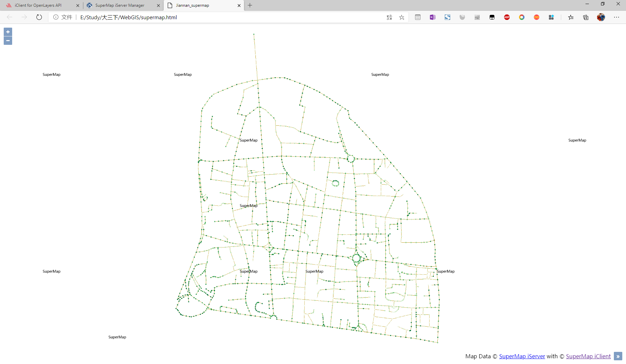Open the SuperMap iClient attribution link
Viewport: 626px width, 364px height.
[x=588, y=356]
